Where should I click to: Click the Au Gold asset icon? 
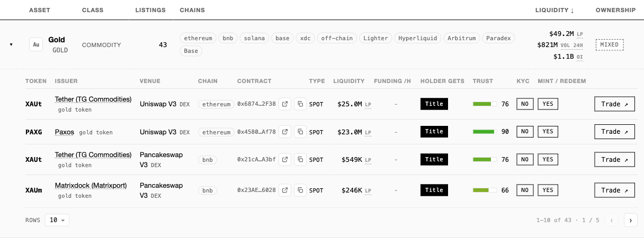click(35, 45)
